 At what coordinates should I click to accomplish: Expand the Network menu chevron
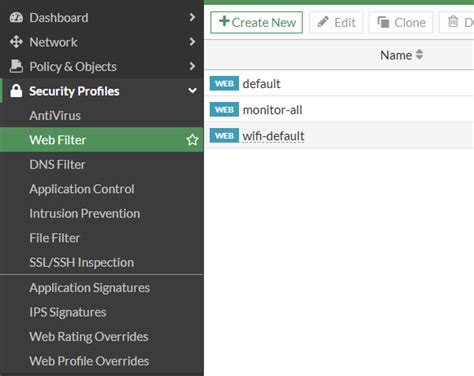(192, 42)
